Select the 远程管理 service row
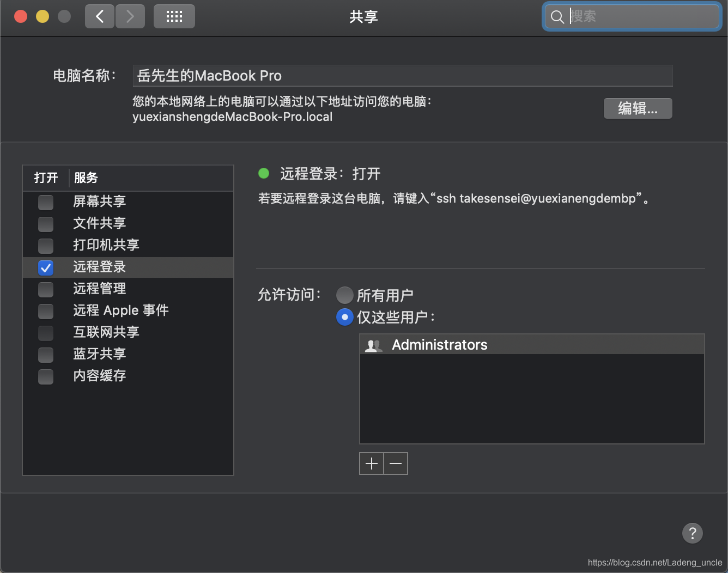 point(128,289)
